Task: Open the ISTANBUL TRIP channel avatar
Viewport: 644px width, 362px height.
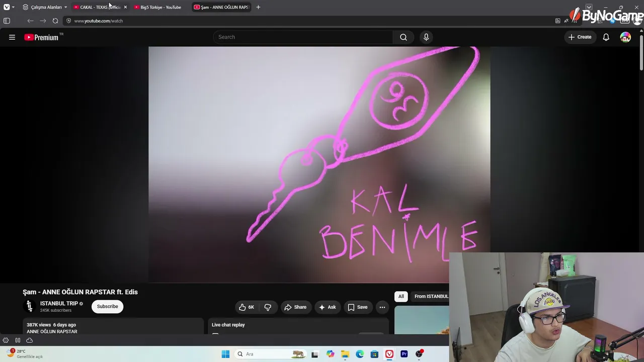Action: coord(29,306)
